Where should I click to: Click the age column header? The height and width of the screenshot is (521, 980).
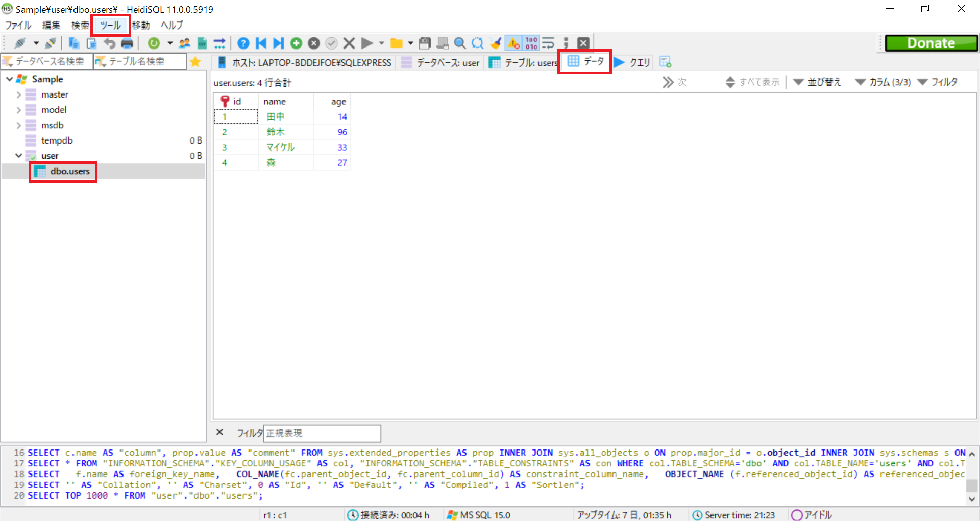[x=332, y=102]
